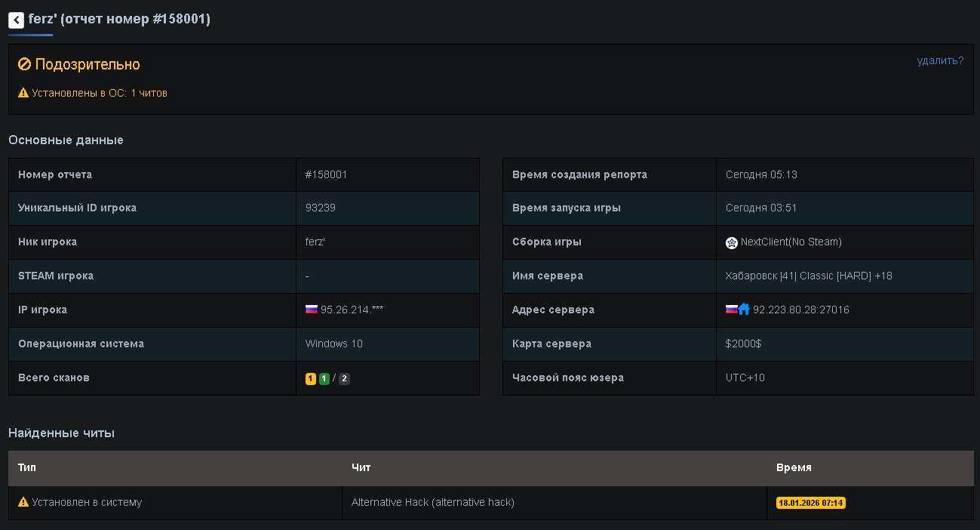Click the report number #158001 value
The height and width of the screenshot is (530, 980).
tap(326, 174)
